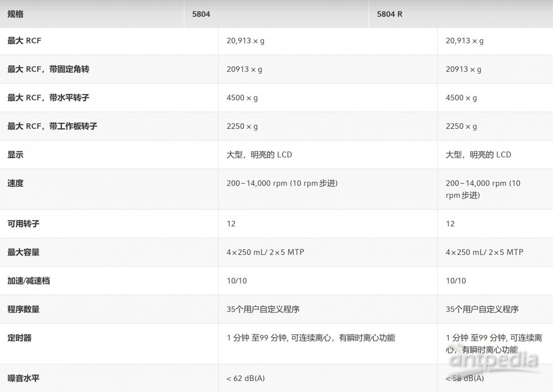553x392 pixels.
Task: Select 大型，明亮的 LCD in 5804 column
Action: click(259, 155)
